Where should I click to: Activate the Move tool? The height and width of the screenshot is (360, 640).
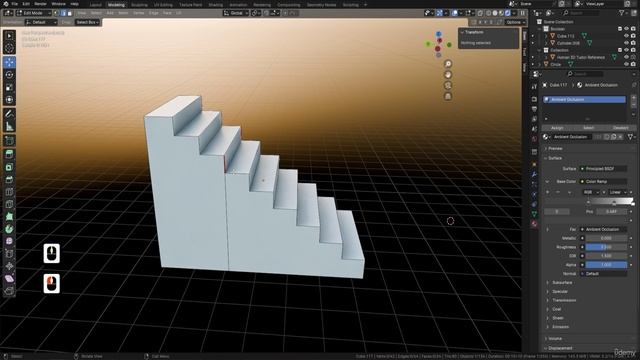click(x=9, y=62)
